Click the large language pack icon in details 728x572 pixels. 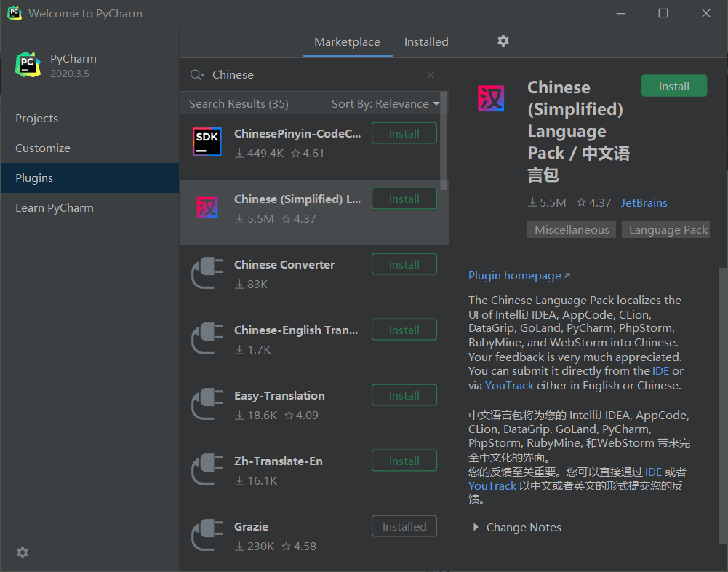(491, 98)
